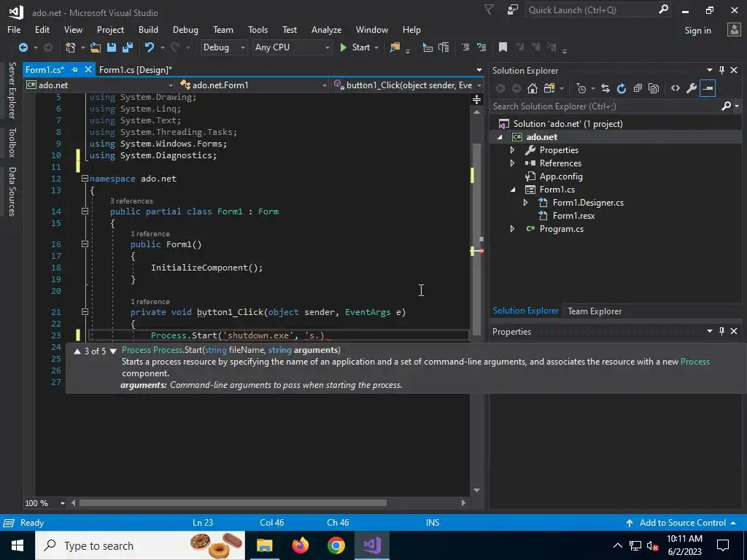This screenshot has height=560, width=747.
Task: Click the Open File folder icon
Action: pos(96,47)
